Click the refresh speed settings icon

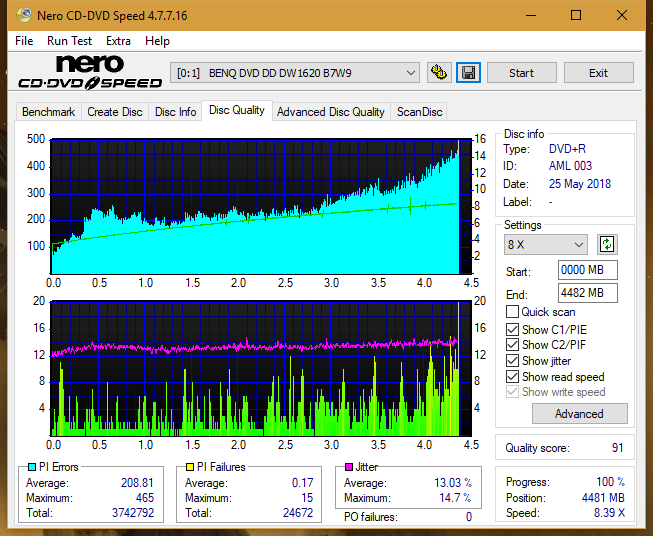(607, 244)
